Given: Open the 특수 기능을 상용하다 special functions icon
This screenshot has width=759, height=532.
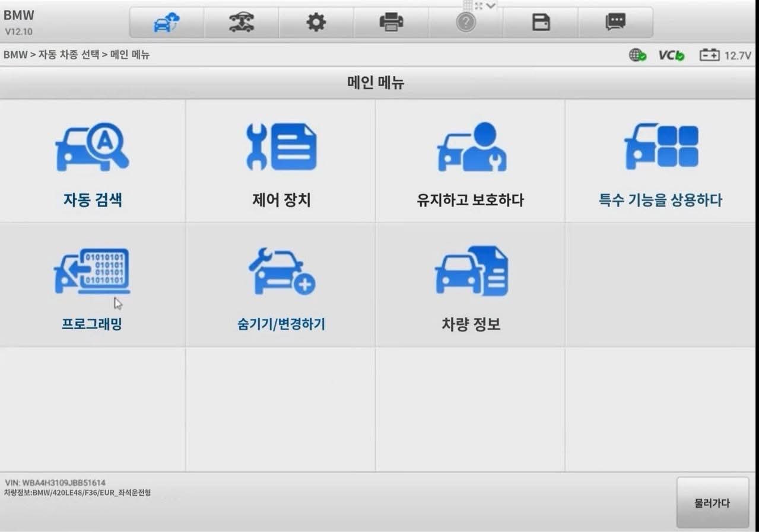Looking at the screenshot, I should tap(660, 146).
